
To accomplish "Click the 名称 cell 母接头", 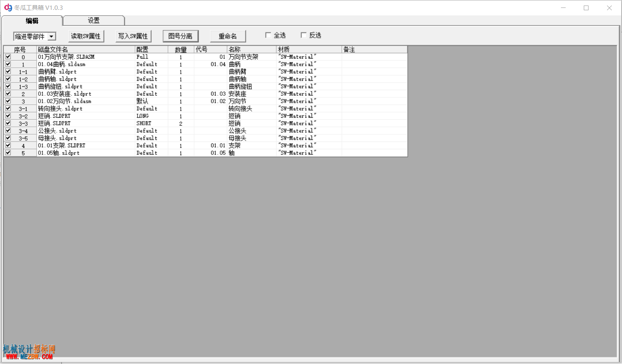I will (252, 138).
